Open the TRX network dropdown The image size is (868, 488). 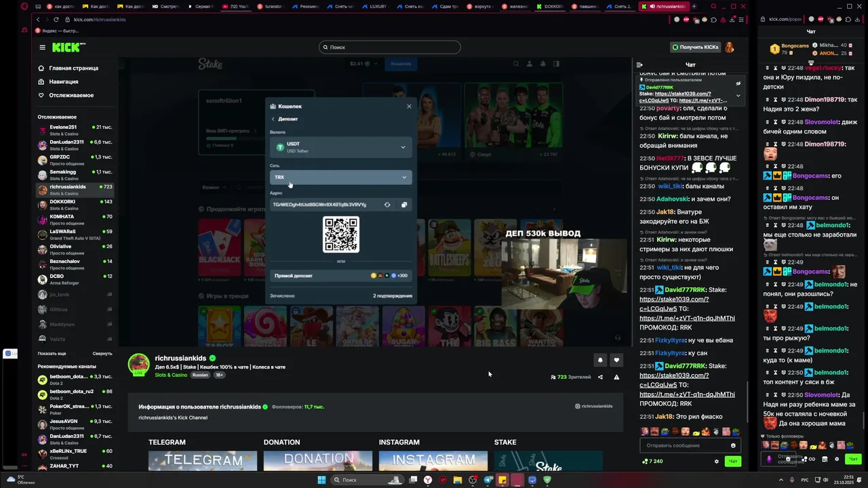point(340,177)
